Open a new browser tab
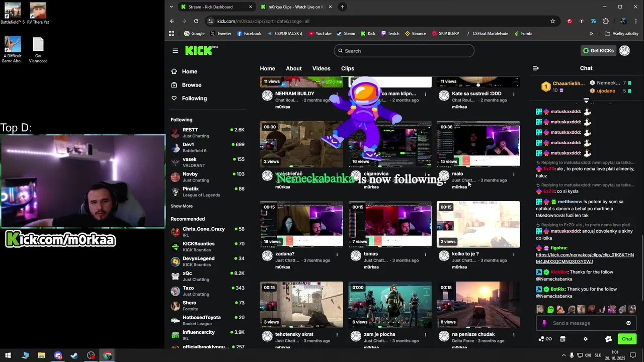This screenshot has height=362, width=644. click(x=342, y=7)
